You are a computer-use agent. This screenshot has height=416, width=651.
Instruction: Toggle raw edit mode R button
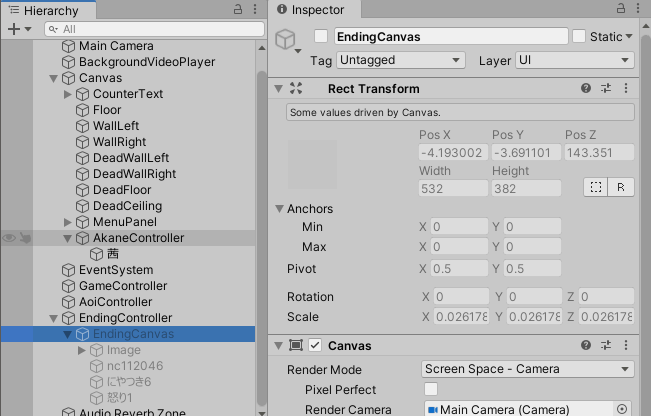pos(621,187)
